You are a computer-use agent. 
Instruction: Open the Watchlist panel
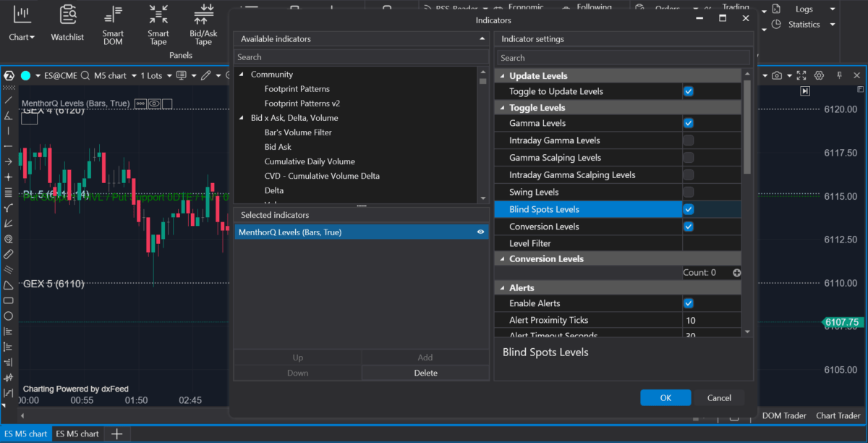(67, 24)
